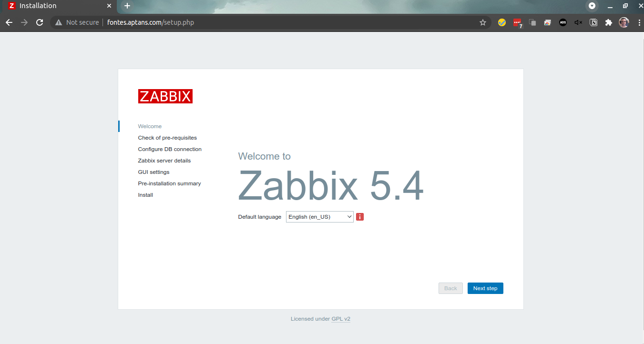Open the Default language dropdown
Viewport: 644px width, 344px height.
(x=320, y=217)
